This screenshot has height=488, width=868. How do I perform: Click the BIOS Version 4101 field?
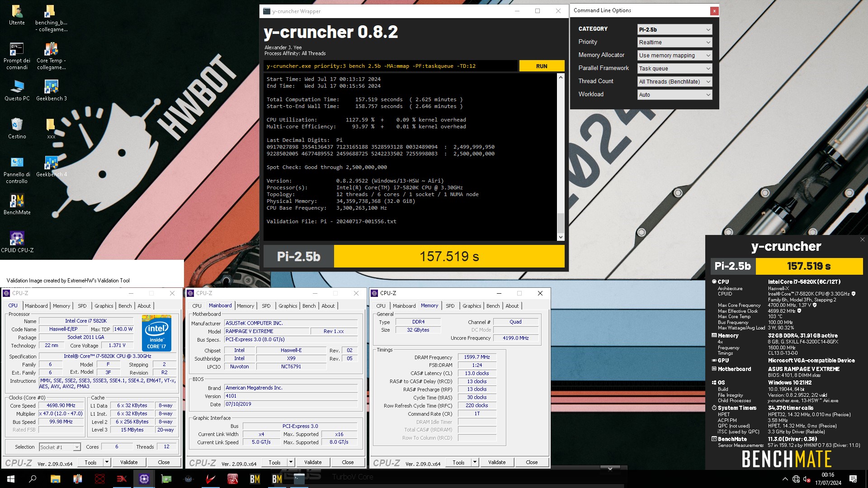tap(291, 396)
